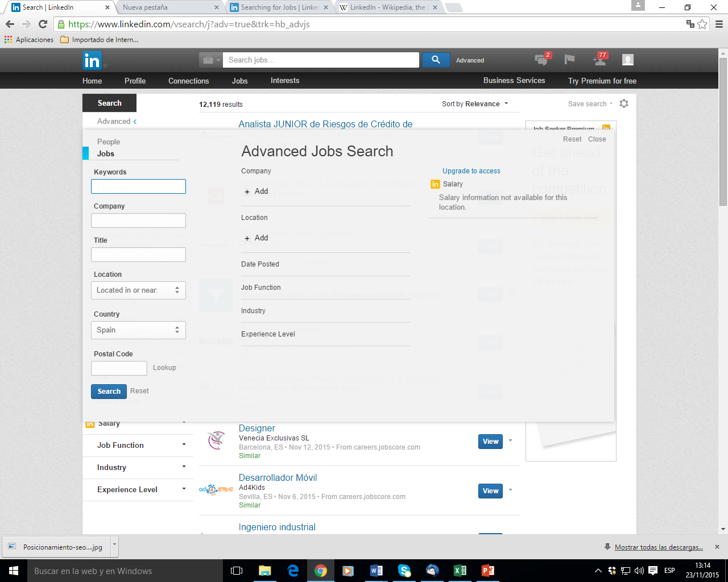
Task: Open the jobs search category selector icon
Action: pyautogui.click(x=211, y=60)
